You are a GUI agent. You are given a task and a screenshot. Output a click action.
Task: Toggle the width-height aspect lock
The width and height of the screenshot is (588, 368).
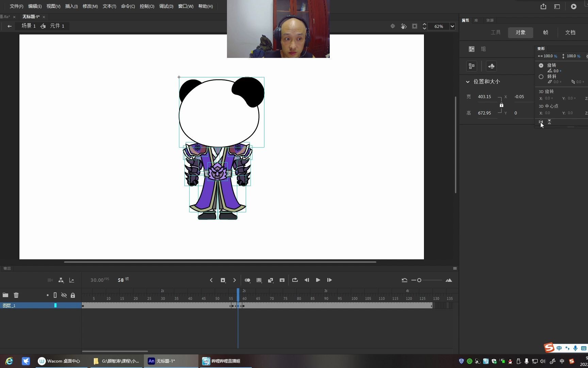[501, 105]
